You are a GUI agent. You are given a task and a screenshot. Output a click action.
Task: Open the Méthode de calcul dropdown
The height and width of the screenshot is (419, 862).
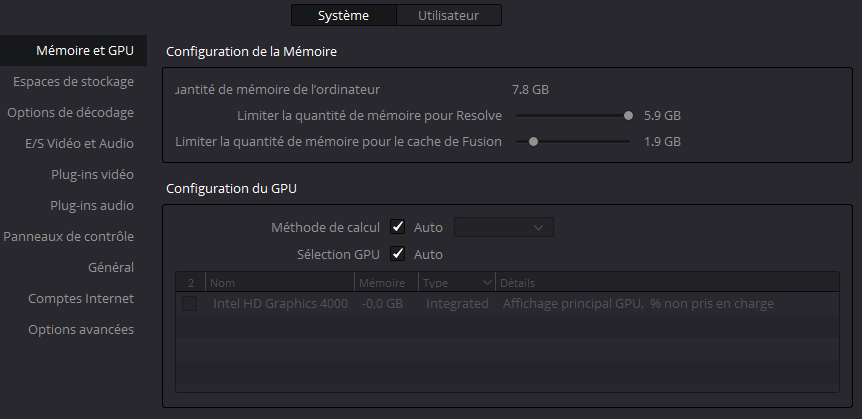[x=504, y=227]
